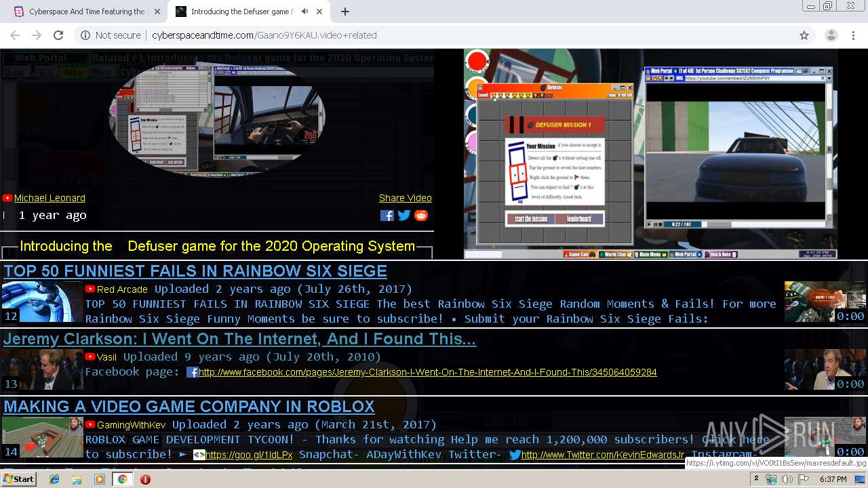Select the '1 year ago' upload text

click(53, 216)
